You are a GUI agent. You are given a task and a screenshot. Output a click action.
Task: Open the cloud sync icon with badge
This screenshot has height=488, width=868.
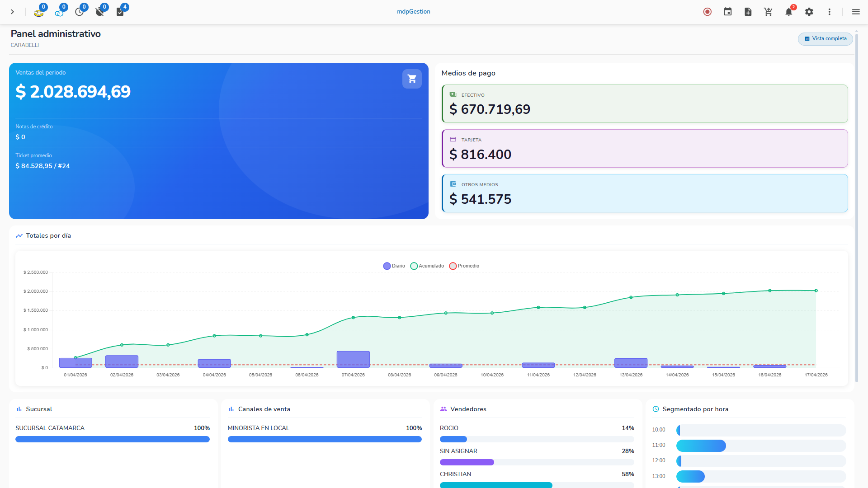pos(59,12)
